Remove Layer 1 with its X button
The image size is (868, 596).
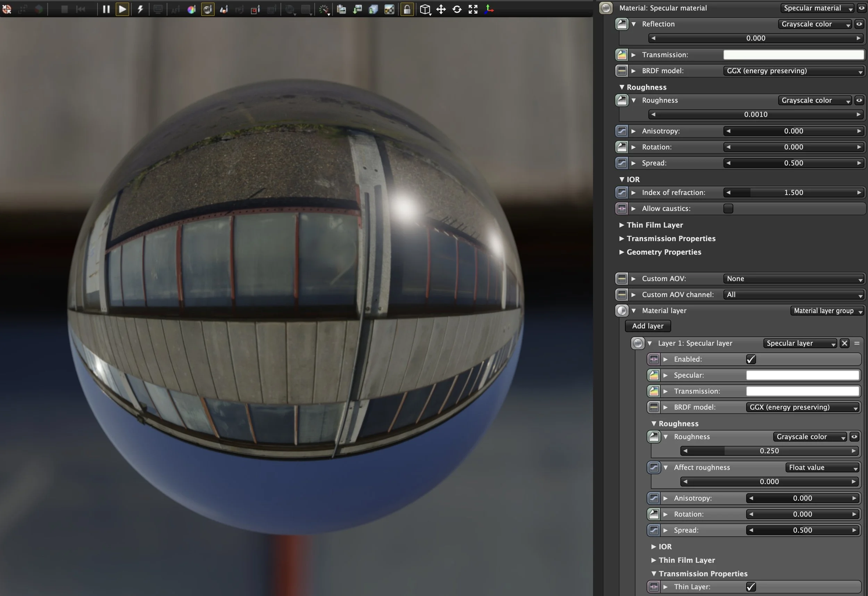click(x=844, y=343)
